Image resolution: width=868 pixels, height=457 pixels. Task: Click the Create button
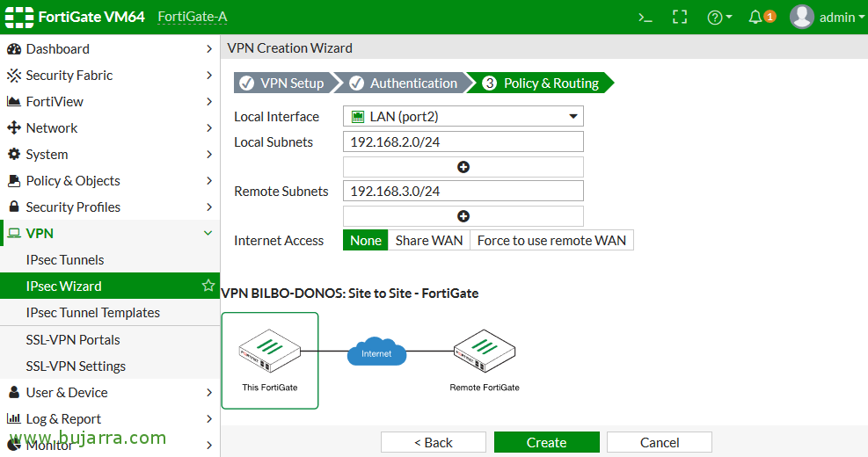(546, 443)
